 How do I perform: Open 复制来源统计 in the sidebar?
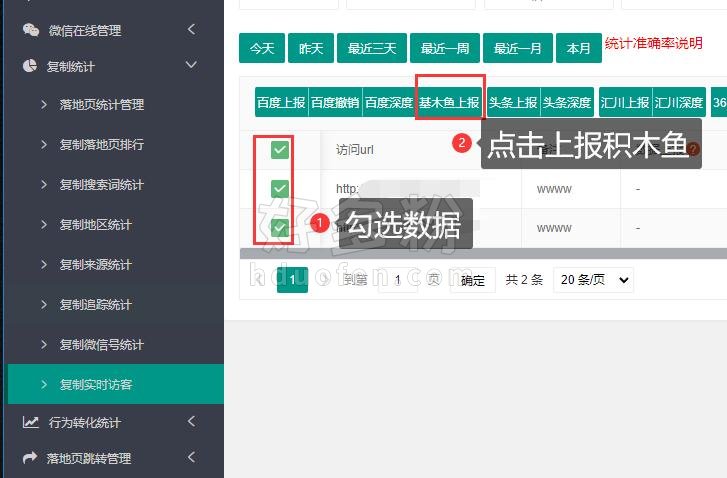tap(96, 265)
